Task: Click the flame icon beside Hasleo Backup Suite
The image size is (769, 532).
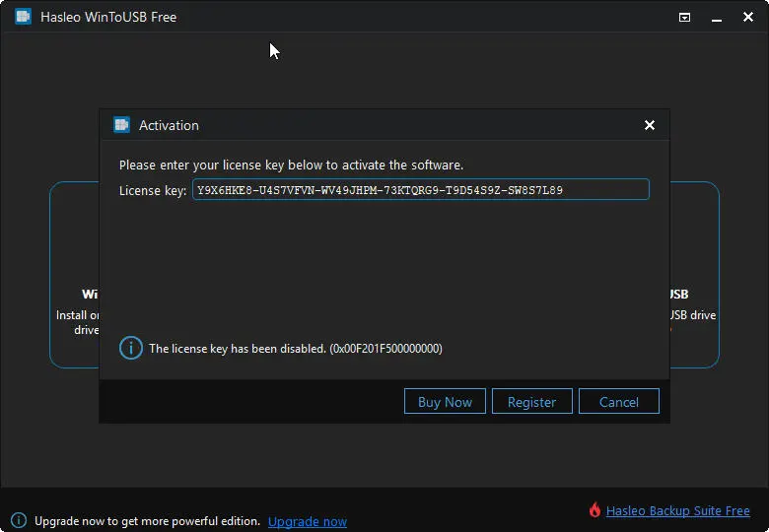Action: (594, 510)
